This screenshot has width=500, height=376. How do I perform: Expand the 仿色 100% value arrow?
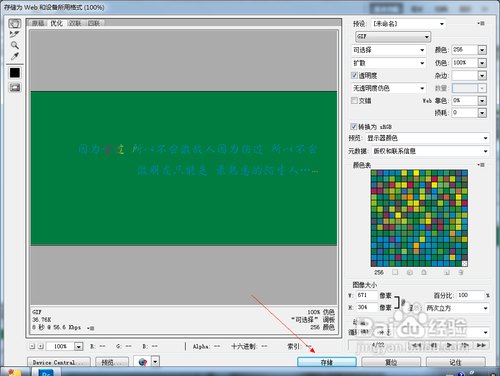point(482,63)
